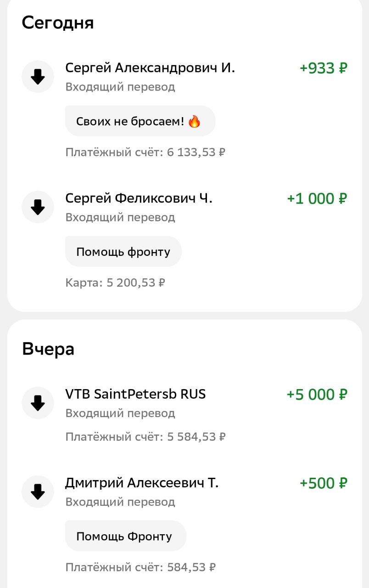Open transfer from Сергей Феликсович Ч.
Viewport: 369px width, 588px height.
pos(139,198)
